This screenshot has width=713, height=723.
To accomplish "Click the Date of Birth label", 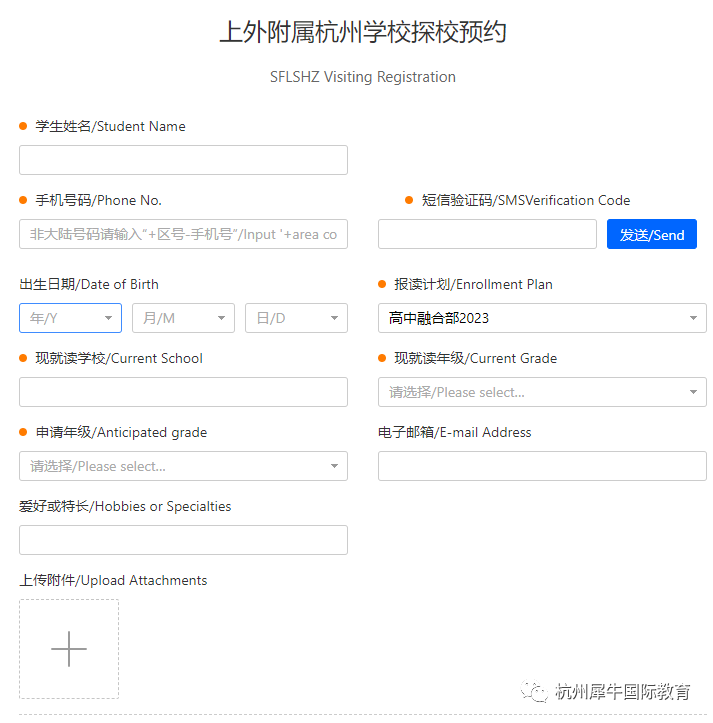I will click(x=89, y=284).
